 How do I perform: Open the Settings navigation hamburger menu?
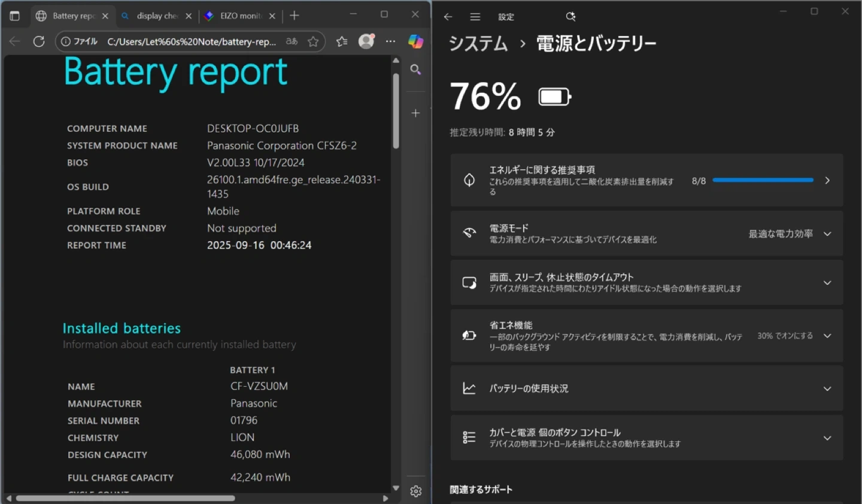(475, 17)
